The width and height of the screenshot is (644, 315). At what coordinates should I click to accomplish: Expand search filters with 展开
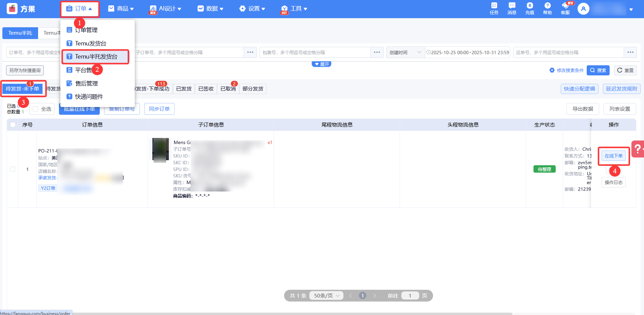321,64
